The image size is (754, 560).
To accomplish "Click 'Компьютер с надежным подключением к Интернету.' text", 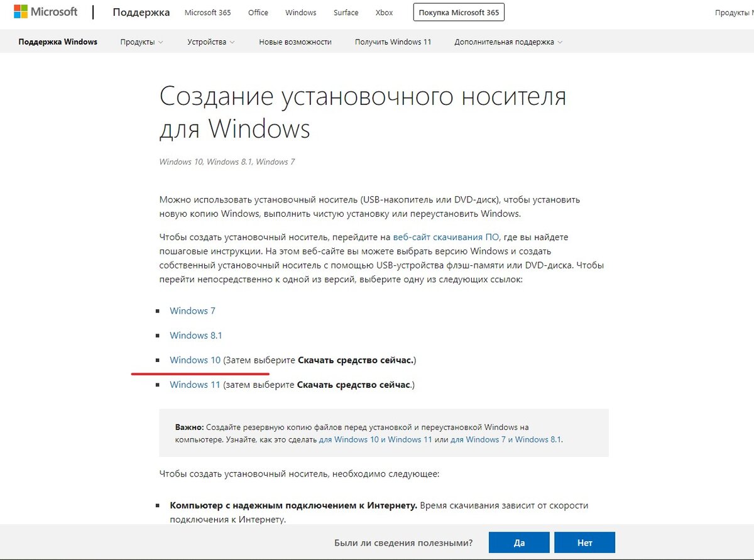I will [x=293, y=505].
